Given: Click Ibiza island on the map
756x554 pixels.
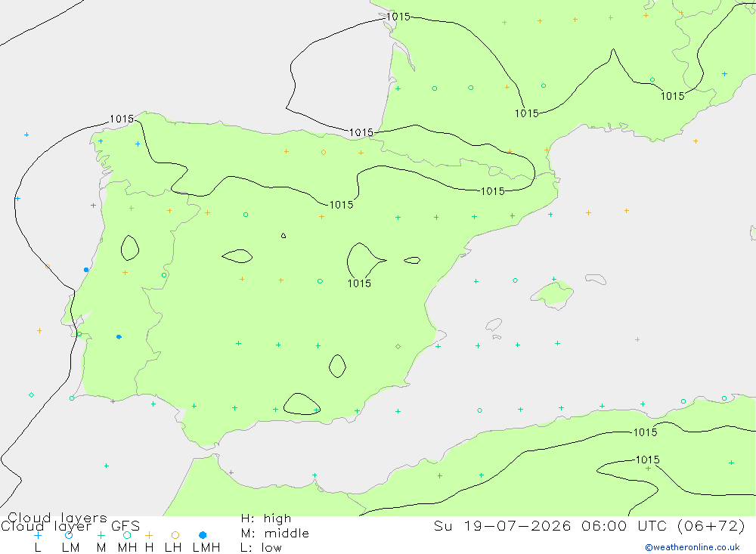Looking at the screenshot, I should pyautogui.click(x=494, y=324).
